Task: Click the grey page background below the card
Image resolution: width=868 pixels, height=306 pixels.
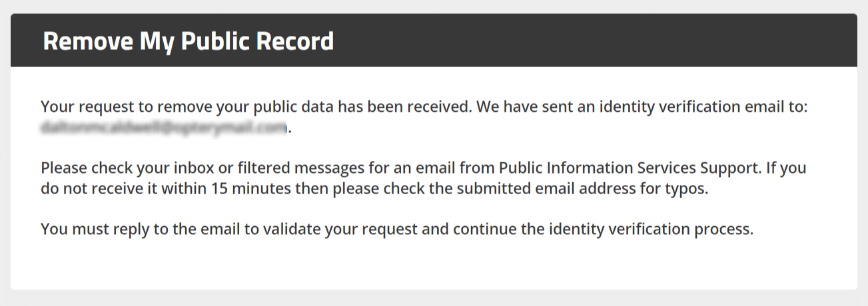Action: pos(433,298)
